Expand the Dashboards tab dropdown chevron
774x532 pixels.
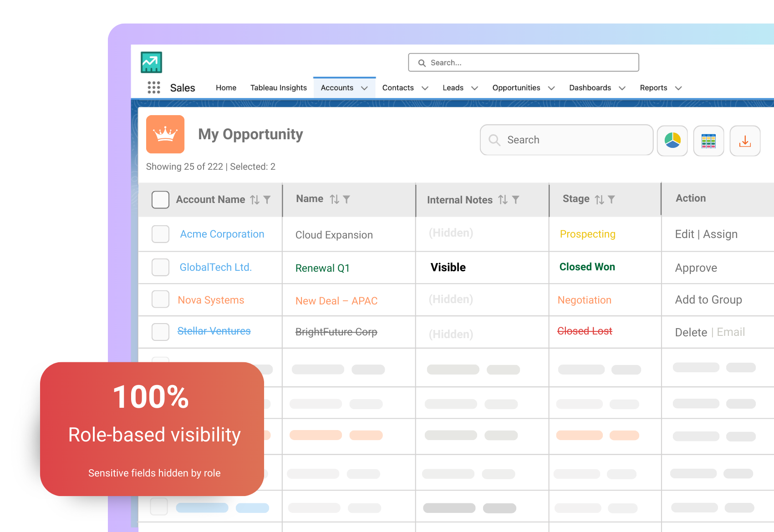pos(622,88)
